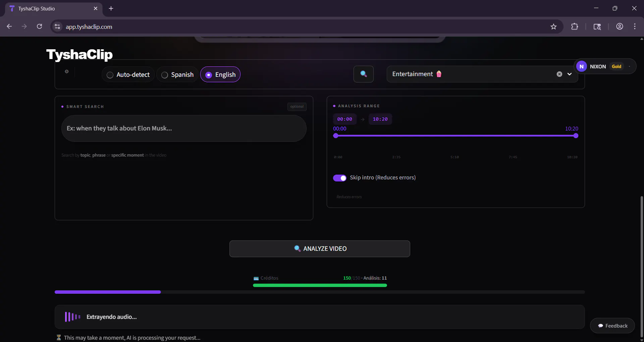Reload the TyshaClip page
Screen dimensions: 644x342
point(40,26)
